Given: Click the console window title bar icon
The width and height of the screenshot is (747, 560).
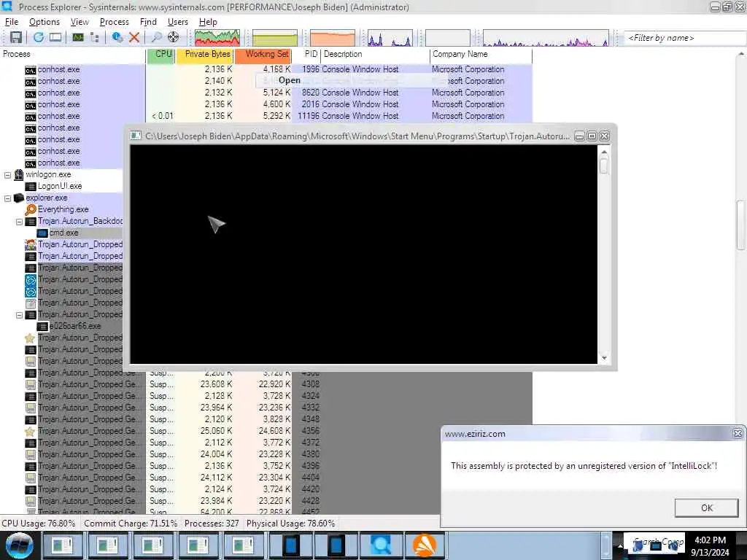Looking at the screenshot, I should [x=136, y=136].
